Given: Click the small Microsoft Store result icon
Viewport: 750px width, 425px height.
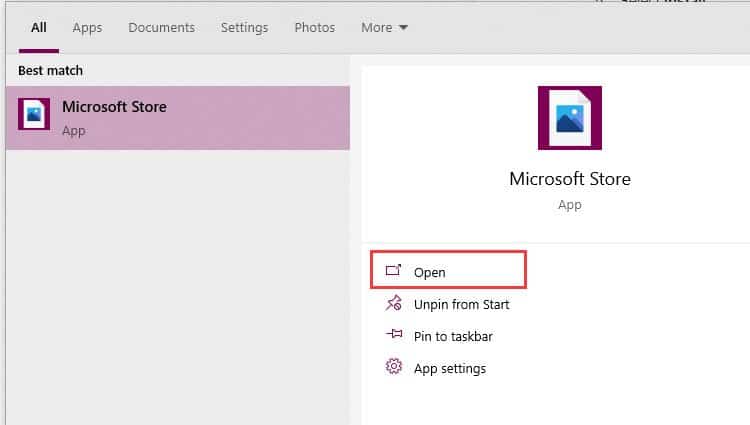Looking at the screenshot, I should [34, 114].
